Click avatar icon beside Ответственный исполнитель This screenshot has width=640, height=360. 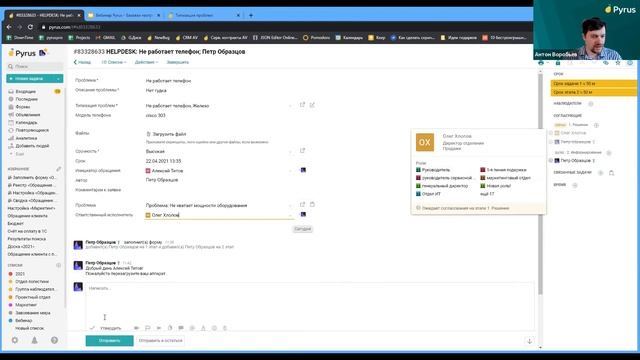(303, 214)
